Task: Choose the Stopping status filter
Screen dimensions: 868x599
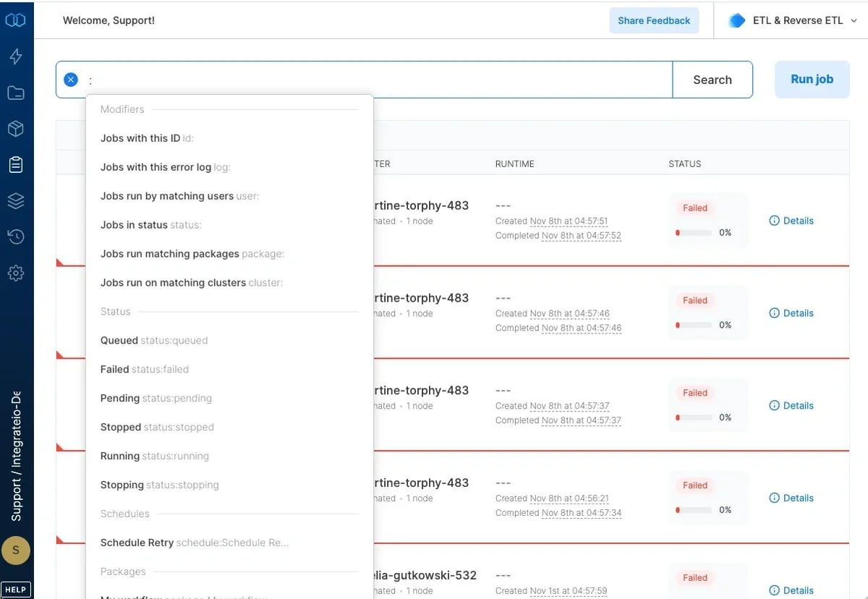Action: (229, 485)
